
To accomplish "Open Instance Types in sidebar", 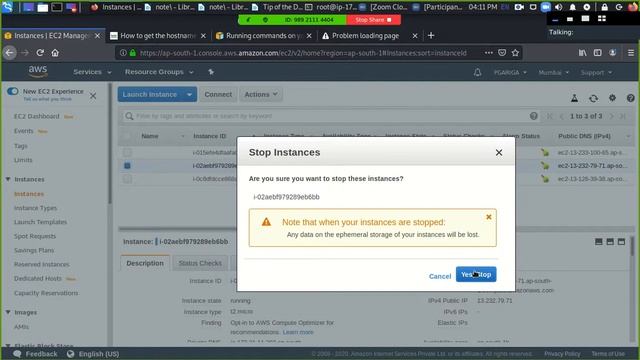I will pyautogui.click(x=36, y=208).
